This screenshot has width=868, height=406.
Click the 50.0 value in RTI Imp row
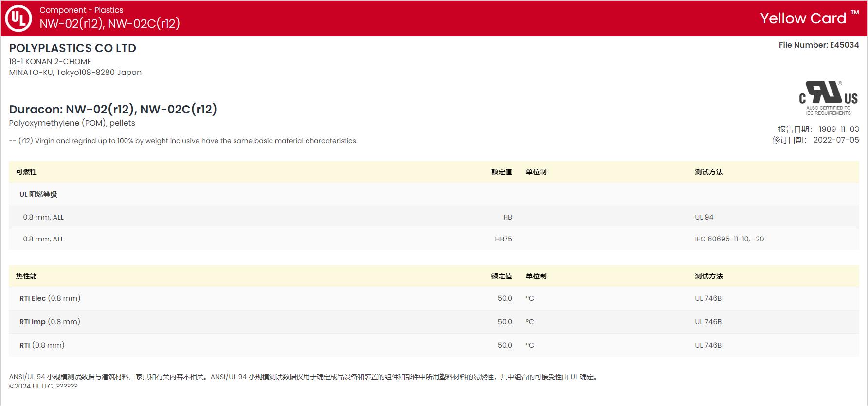505,322
